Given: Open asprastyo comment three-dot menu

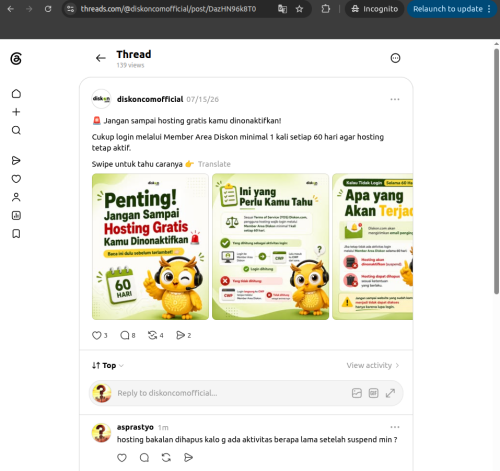Looking at the screenshot, I should pyautogui.click(x=395, y=427).
